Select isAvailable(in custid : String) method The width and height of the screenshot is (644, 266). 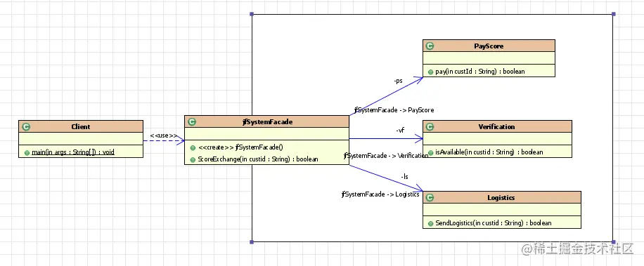[x=489, y=152]
